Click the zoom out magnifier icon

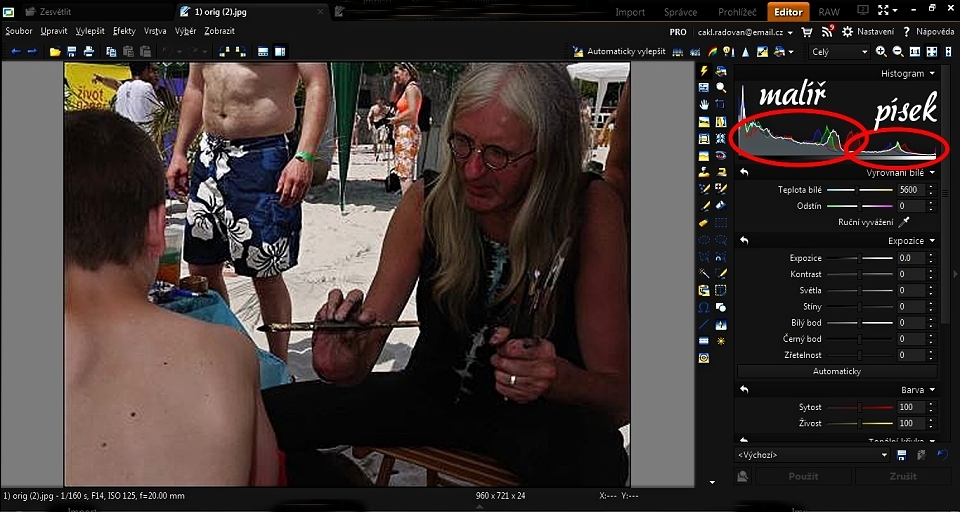pos(897,51)
